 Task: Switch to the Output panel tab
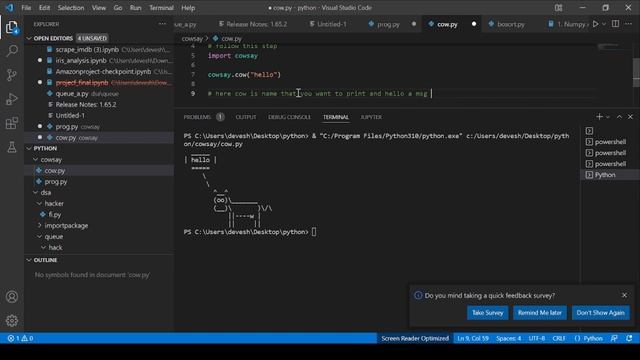point(246,117)
